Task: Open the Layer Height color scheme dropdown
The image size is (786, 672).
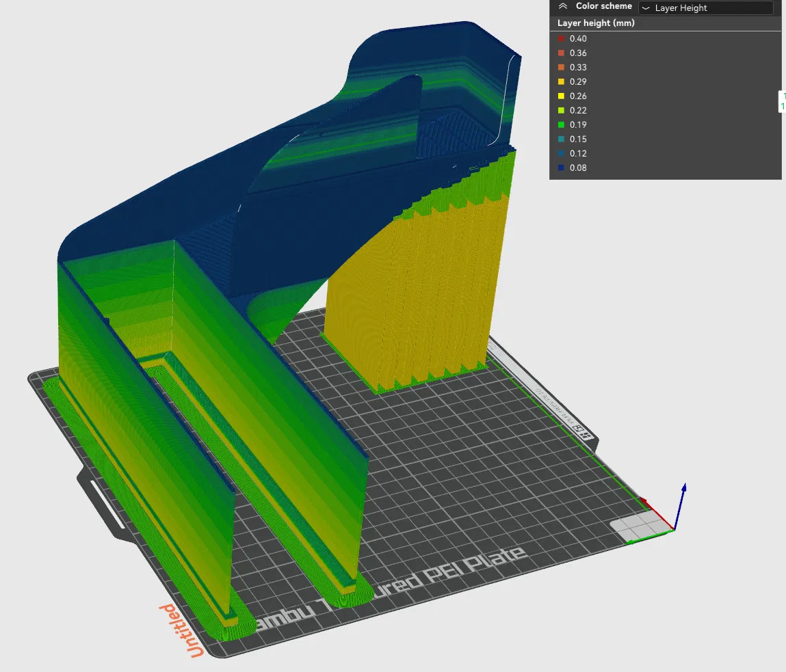Action: [705, 8]
